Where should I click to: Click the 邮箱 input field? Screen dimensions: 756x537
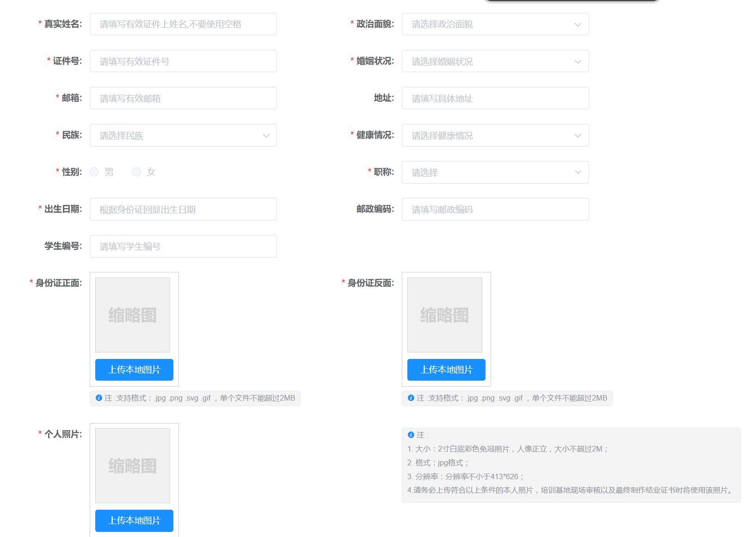(x=183, y=98)
